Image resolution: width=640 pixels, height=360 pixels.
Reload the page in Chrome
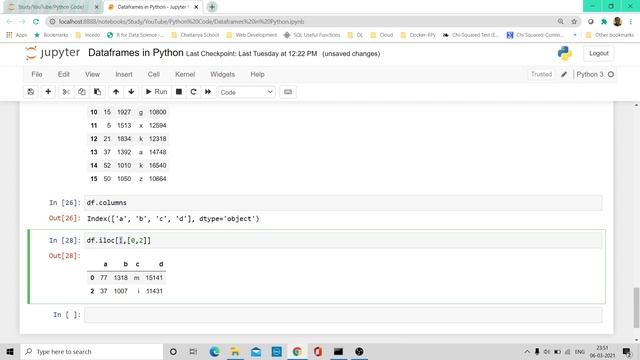pos(36,22)
